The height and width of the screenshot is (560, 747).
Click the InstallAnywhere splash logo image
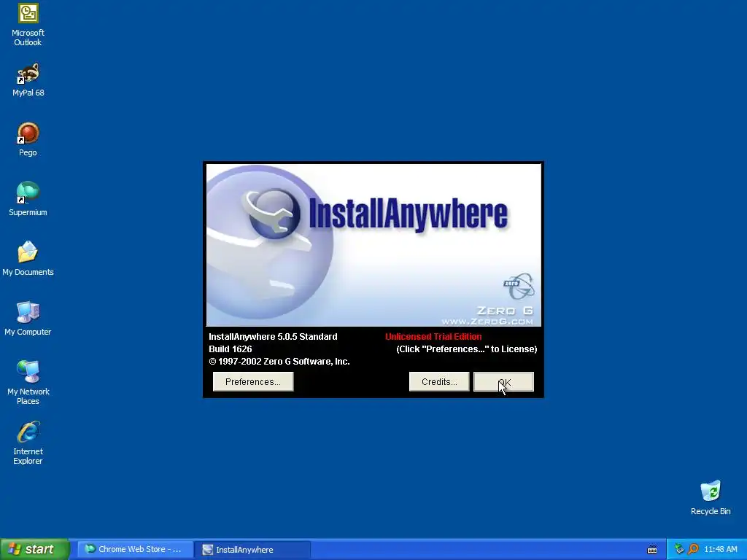(373, 245)
